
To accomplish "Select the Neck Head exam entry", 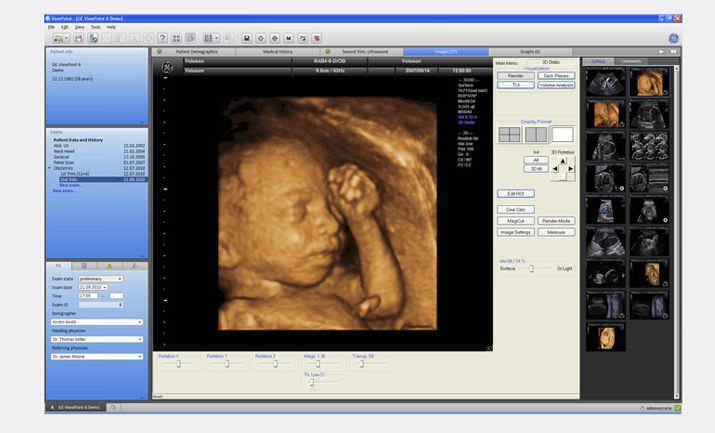I will click(67, 150).
